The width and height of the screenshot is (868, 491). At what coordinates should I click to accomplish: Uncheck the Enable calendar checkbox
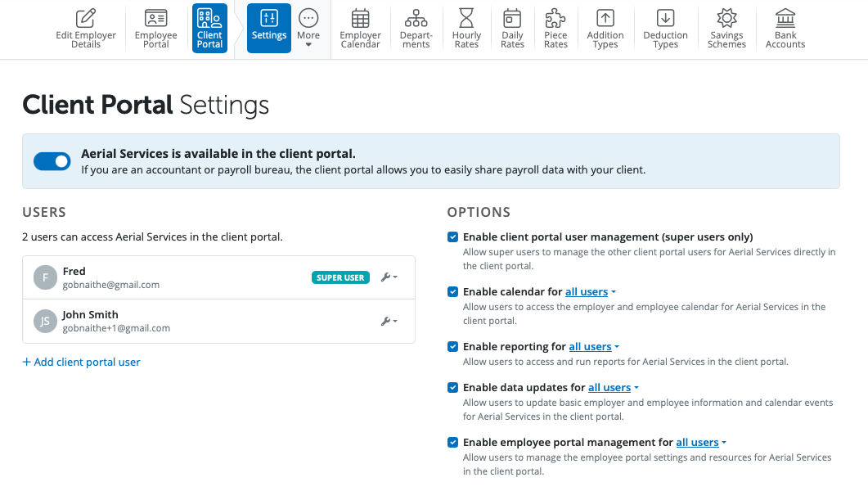453,291
